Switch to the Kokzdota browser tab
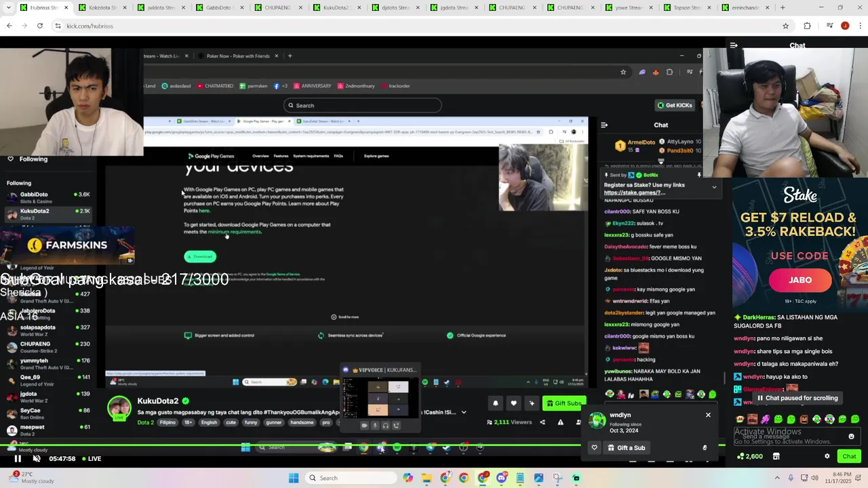868x488 pixels. click(x=103, y=7)
